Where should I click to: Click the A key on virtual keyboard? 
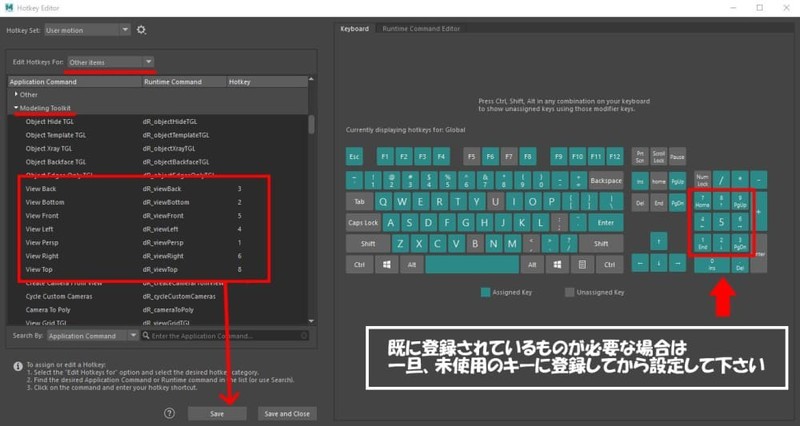(x=391, y=223)
